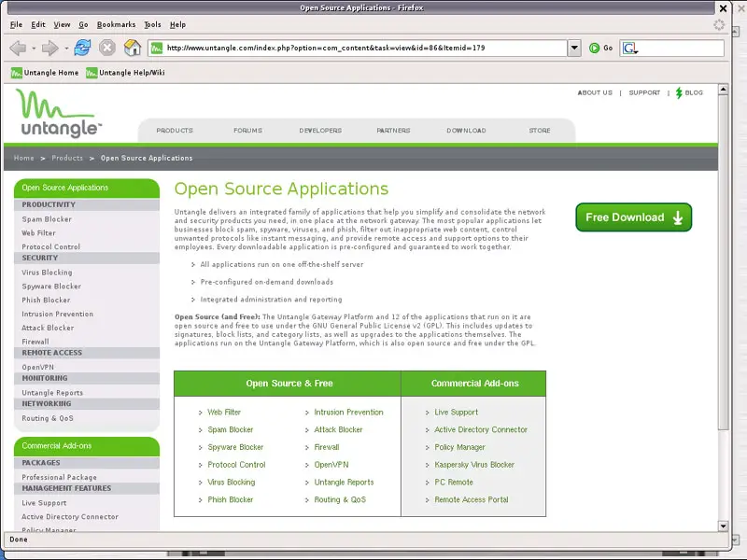Expand the Back history dropdown arrow
This screenshot has width=747, height=560.
click(x=34, y=49)
